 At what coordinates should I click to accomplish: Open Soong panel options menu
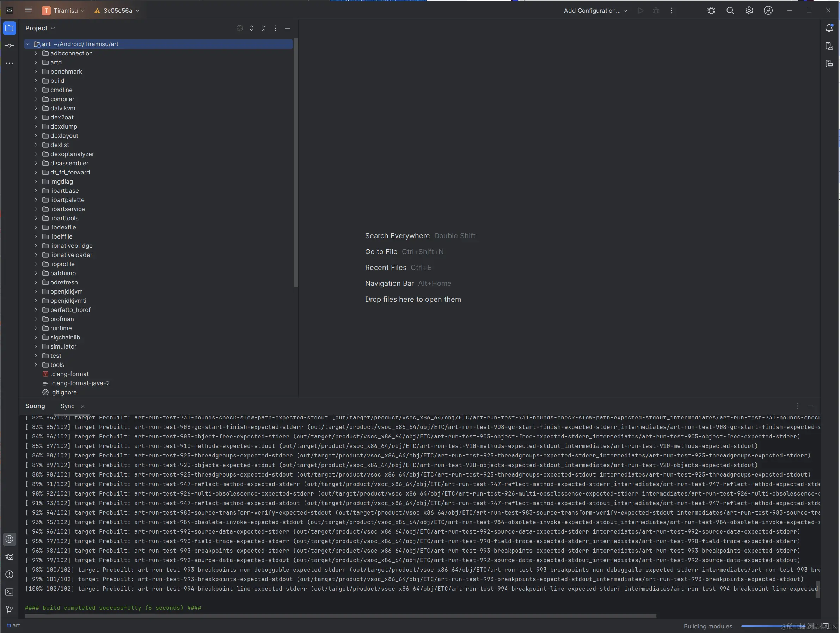point(798,406)
